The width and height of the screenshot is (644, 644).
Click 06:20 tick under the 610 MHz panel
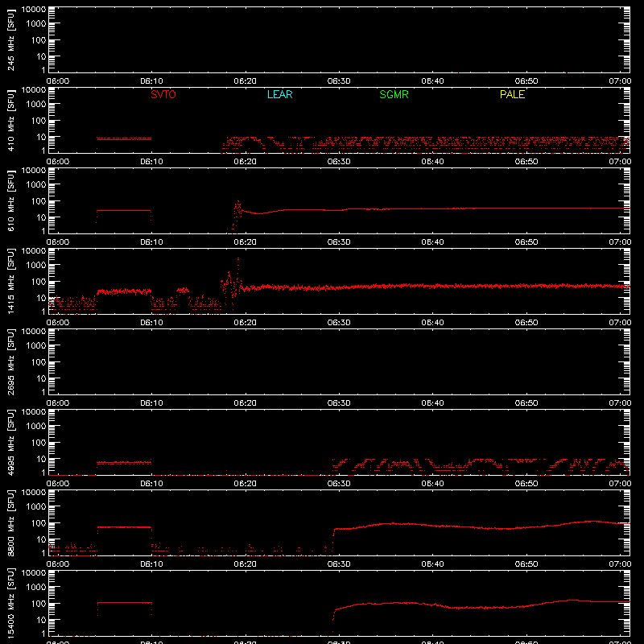coord(246,242)
